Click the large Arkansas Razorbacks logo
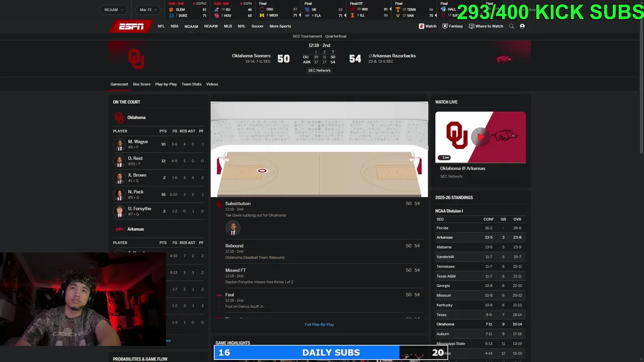This screenshot has height=362, width=644. coord(504,59)
